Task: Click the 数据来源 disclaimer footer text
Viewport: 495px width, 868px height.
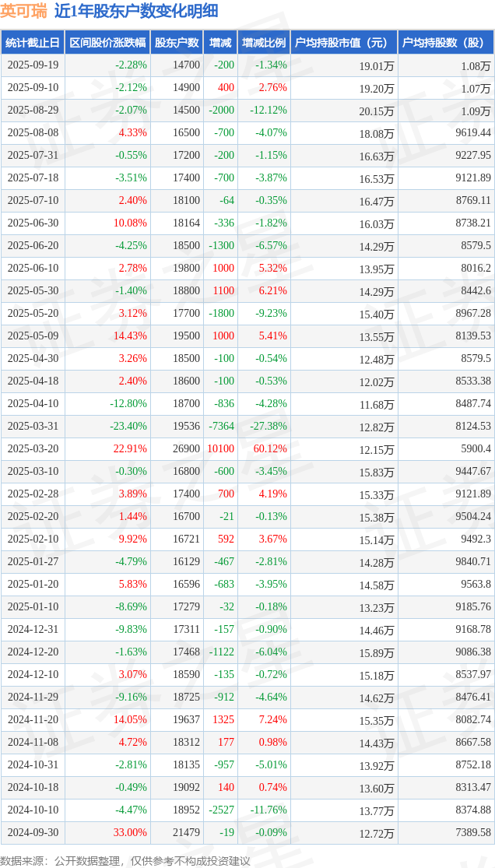Action: point(125,860)
